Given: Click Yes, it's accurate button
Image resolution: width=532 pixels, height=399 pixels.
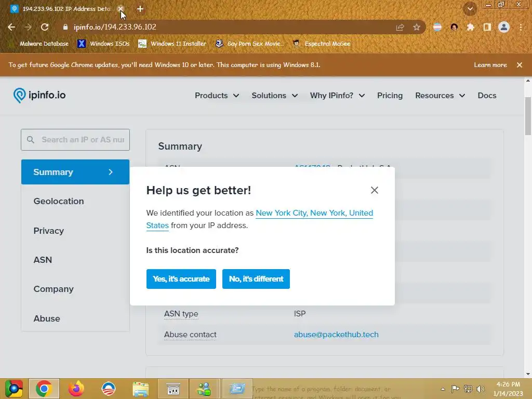Looking at the screenshot, I should (181, 279).
